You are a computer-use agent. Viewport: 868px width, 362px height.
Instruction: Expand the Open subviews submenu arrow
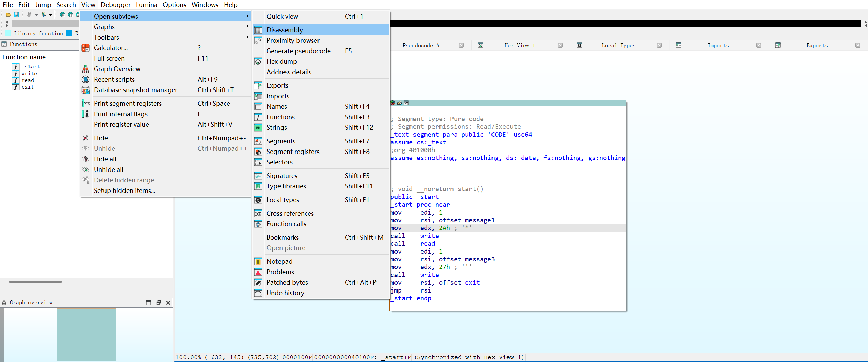click(247, 16)
